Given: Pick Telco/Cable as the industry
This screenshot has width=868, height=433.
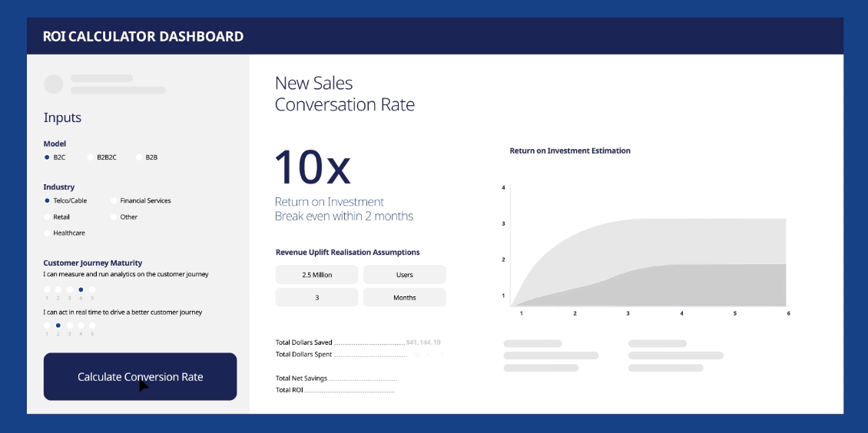Looking at the screenshot, I should pyautogui.click(x=48, y=201).
